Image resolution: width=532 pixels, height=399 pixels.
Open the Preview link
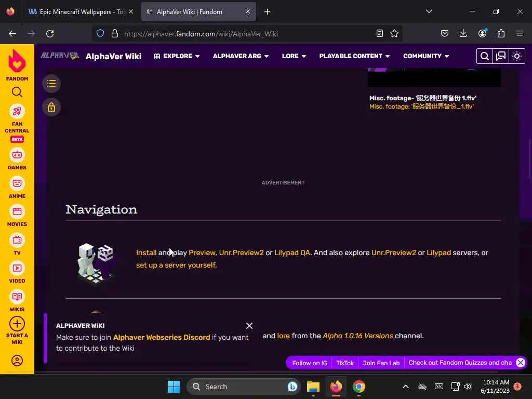point(202,253)
